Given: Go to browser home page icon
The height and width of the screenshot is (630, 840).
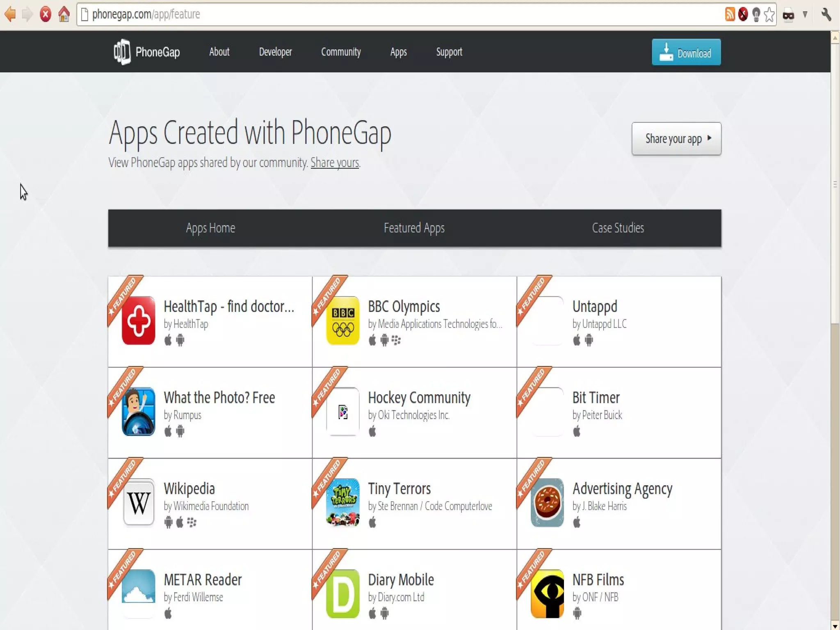Looking at the screenshot, I should click(x=64, y=14).
